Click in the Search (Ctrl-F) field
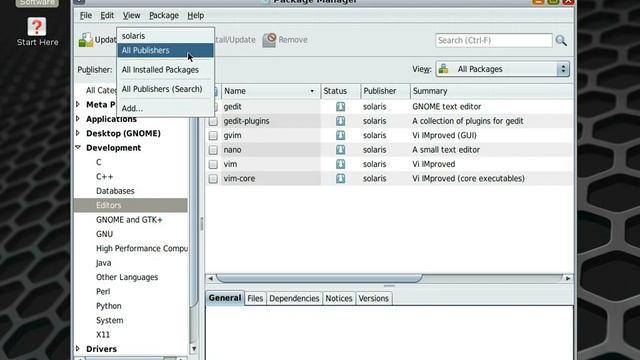The width and height of the screenshot is (640, 360). 494,40
